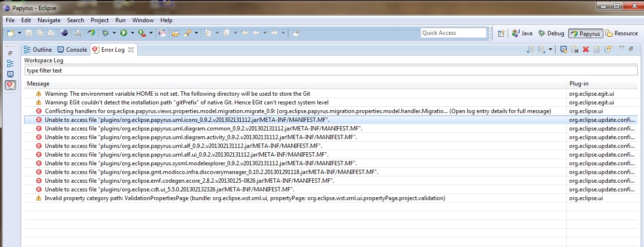
Task: Click the 'type filter text' field
Action: point(331,71)
